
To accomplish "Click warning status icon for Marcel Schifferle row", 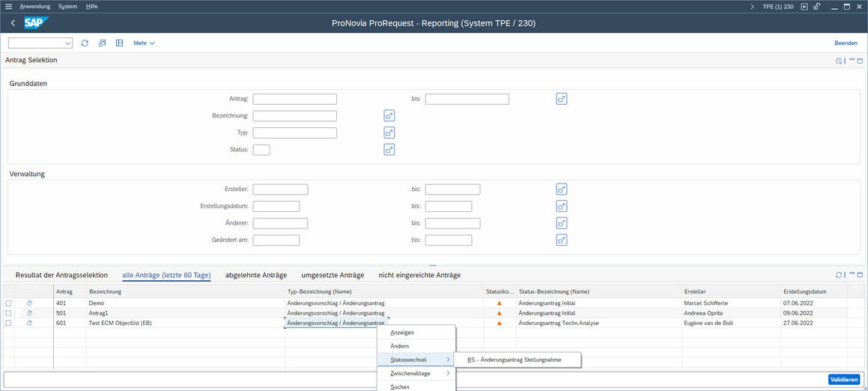I will point(500,303).
